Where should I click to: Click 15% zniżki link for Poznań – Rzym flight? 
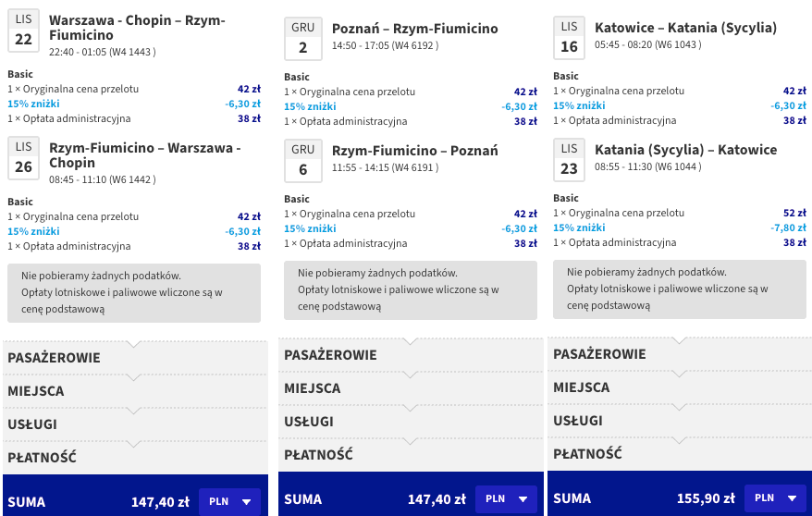tap(310, 106)
